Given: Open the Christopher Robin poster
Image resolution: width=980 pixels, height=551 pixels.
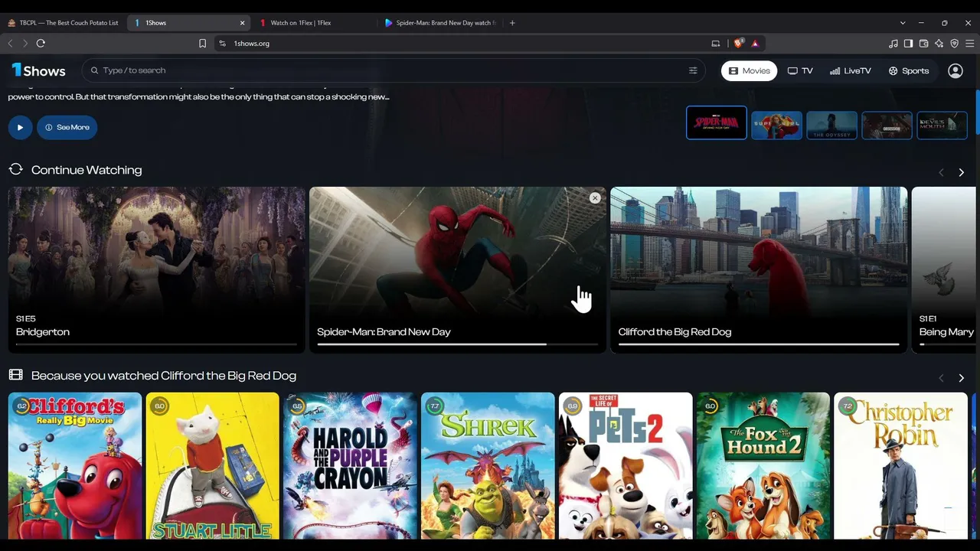Looking at the screenshot, I should (900, 466).
